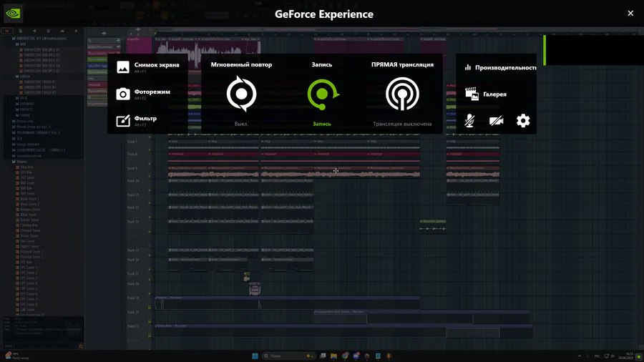This screenshot has height=362, width=644.
Task: Collapse the 808 folder in FL browser
Action: pos(21,44)
